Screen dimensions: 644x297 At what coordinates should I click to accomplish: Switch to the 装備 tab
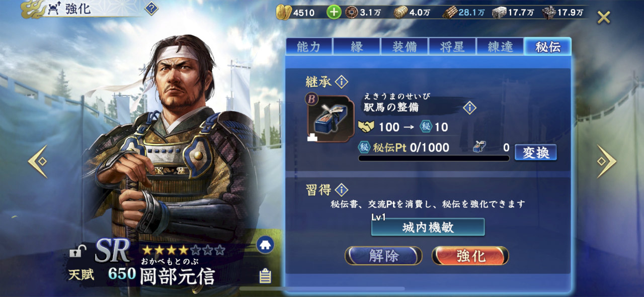click(x=405, y=47)
